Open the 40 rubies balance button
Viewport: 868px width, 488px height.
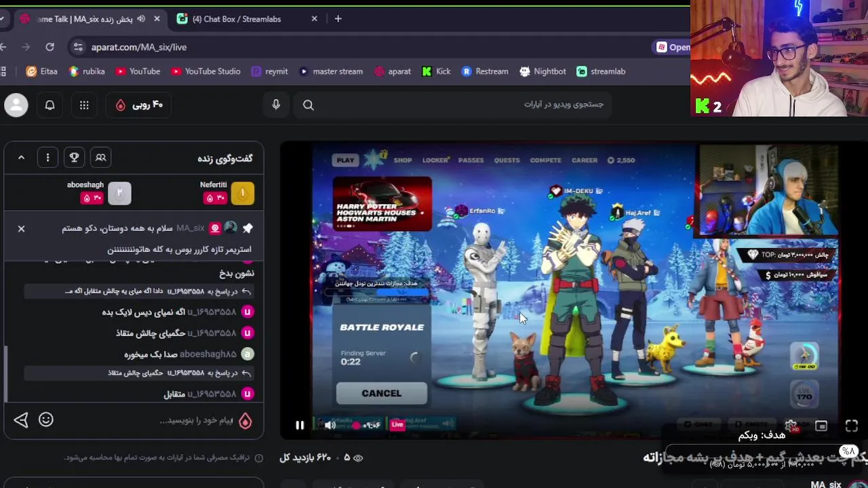pyautogui.click(x=139, y=105)
